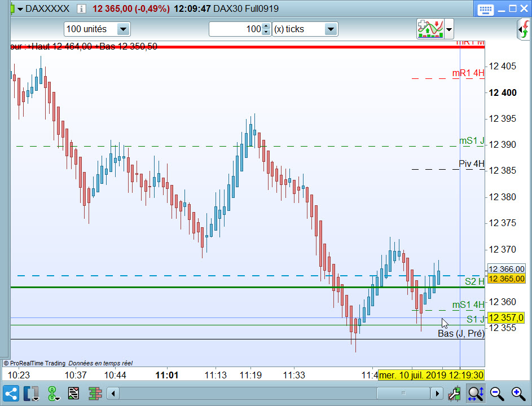Decrease tick count with down stepper
This screenshot has width=532, height=406.
coord(266,33)
